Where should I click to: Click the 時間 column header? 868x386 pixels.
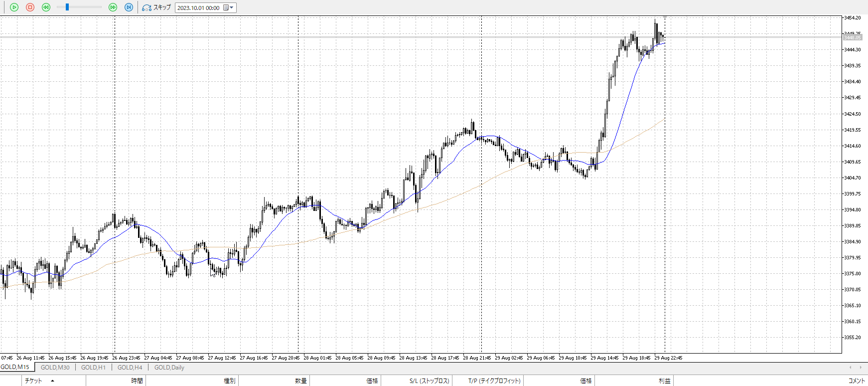(x=137, y=381)
